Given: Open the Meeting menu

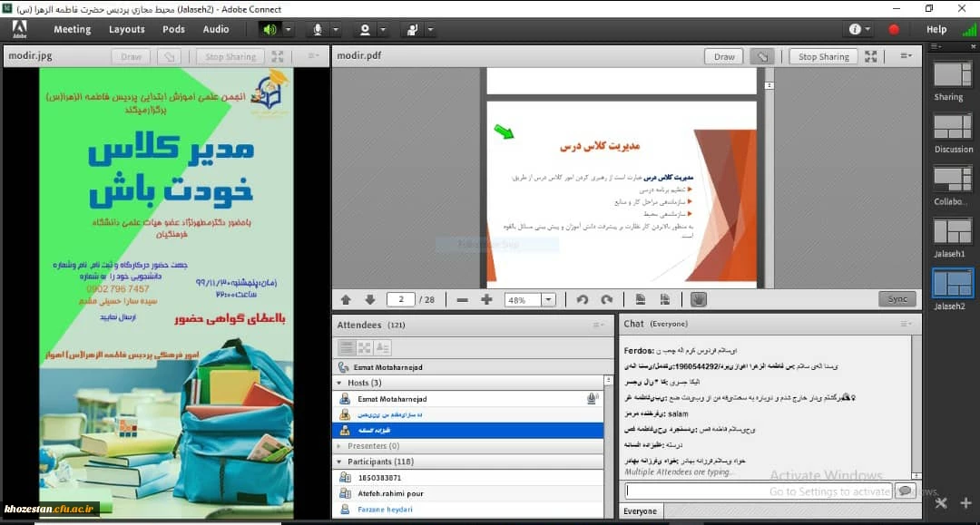Looking at the screenshot, I should pyautogui.click(x=72, y=29).
